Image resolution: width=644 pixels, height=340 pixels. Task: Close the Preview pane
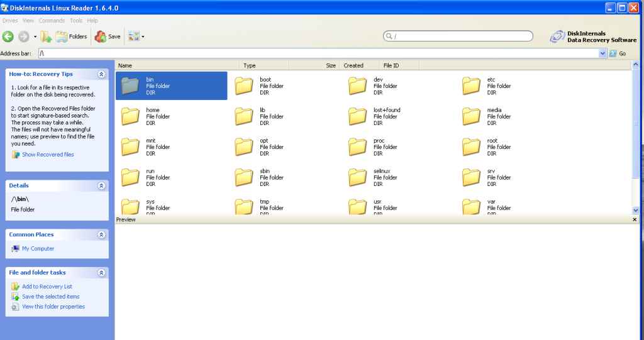635,220
